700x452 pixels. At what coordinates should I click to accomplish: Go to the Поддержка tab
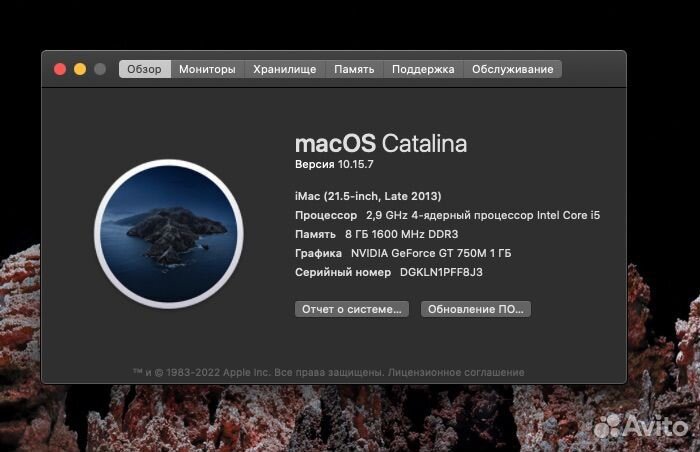coord(423,69)
